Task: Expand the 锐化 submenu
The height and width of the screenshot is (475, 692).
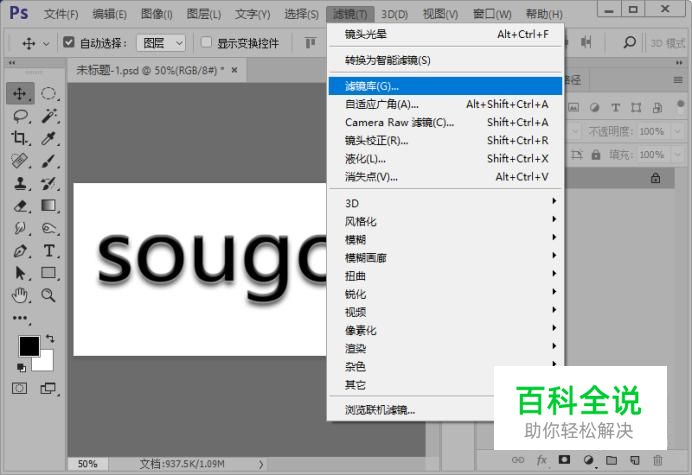Action: click(x=445, y=294)
